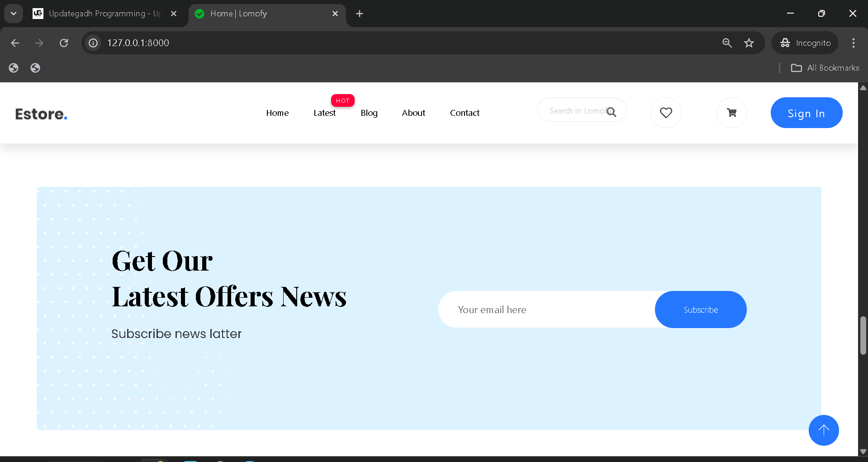
Task: Click the site info icon in address bar
Action: click(92, 43)
